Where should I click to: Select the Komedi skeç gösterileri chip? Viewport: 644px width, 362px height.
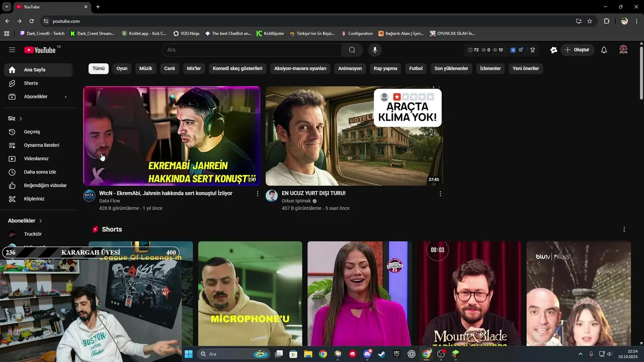click(237, 68)
